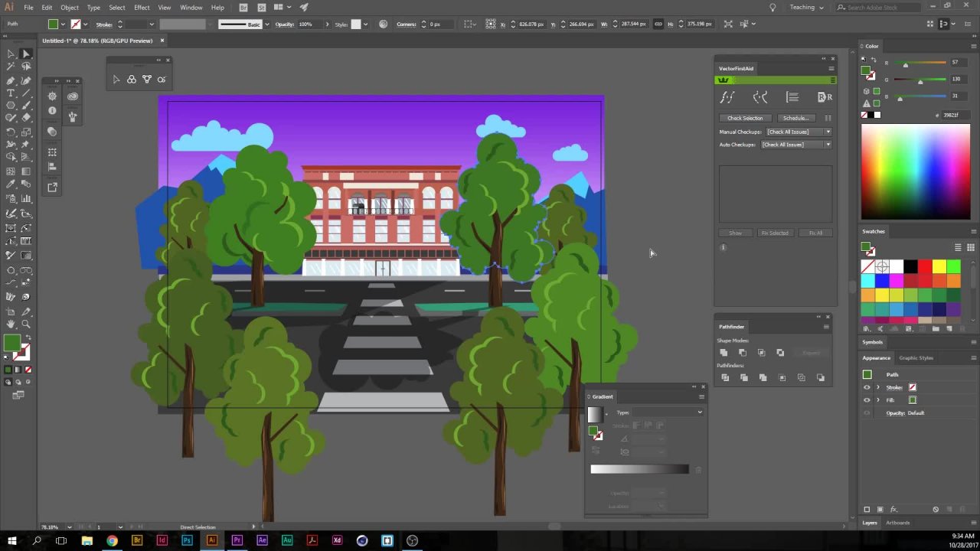Viewport: 980px width, 551px height.
Task: Toggle visibility of the Stroke attribute
Action: (x=867, y=387)
